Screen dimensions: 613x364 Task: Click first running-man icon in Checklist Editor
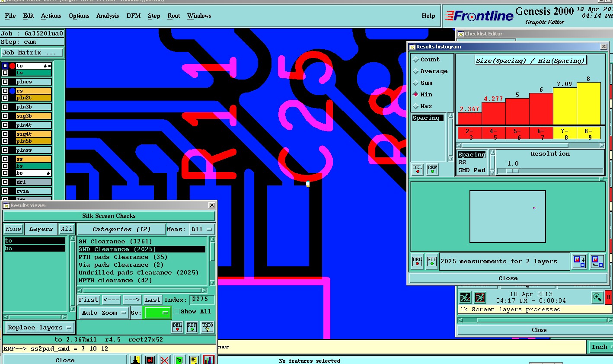(465, 297)
